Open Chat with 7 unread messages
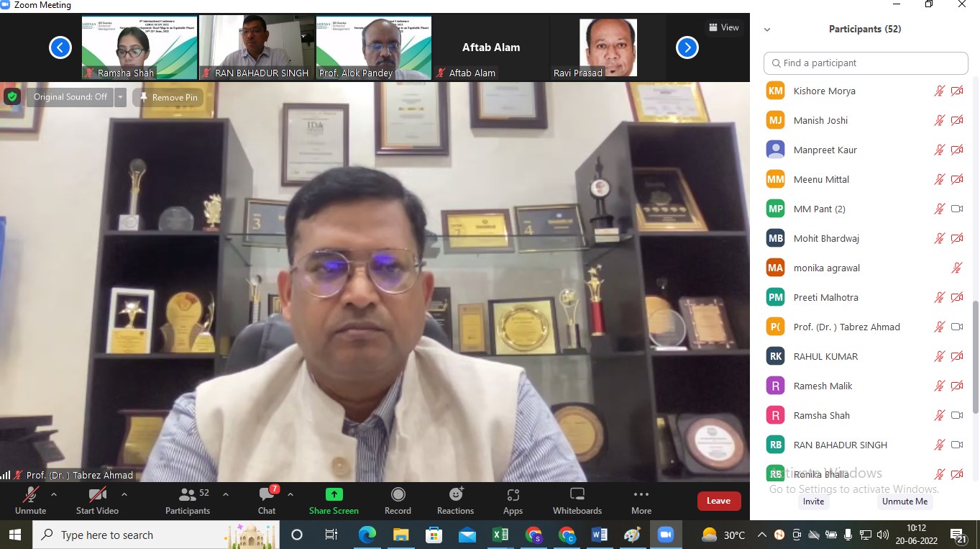 [267, 495]
